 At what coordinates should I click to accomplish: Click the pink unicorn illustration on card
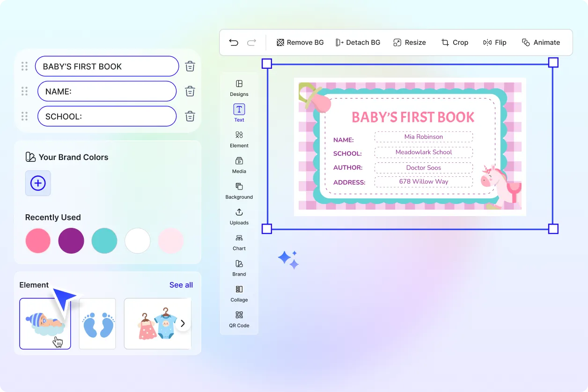tap(501, 187)
